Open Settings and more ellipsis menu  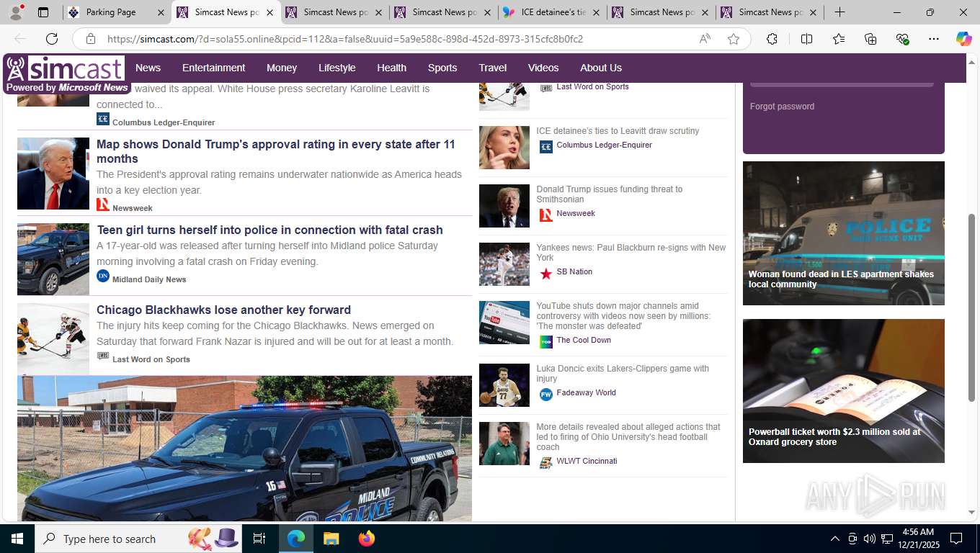[934, 39]
